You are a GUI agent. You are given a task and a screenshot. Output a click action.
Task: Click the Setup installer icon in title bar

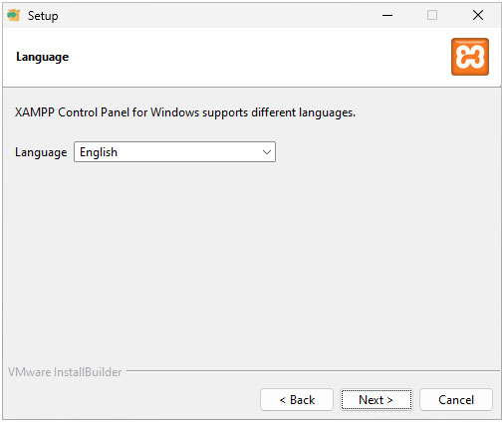point(14,15)
